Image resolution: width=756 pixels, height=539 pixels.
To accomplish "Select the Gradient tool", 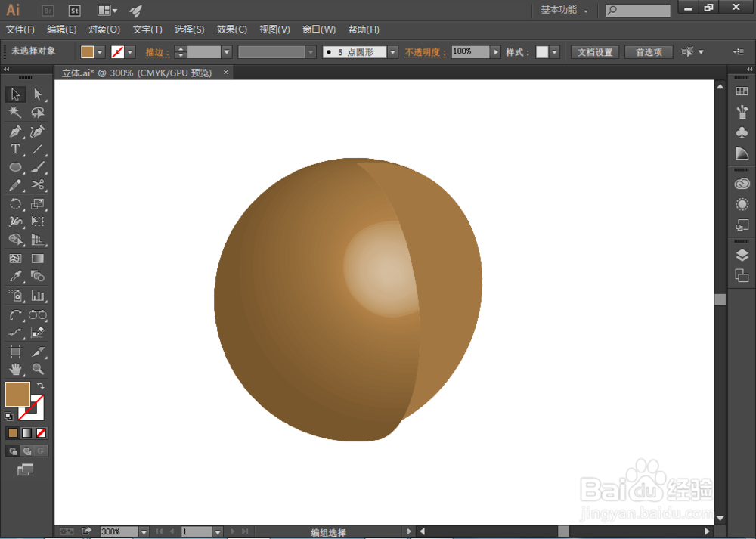I will (38, 259).
